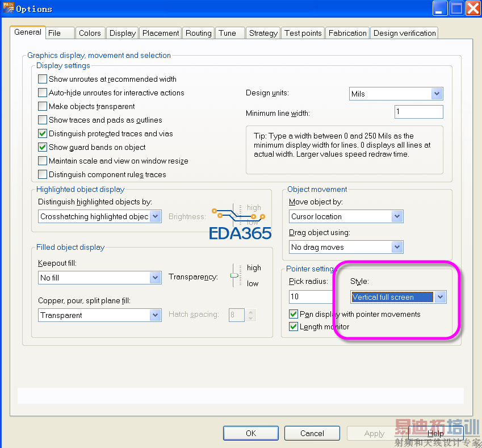Check Auto-hide unroutes for interactive actions
482x448 pixels.
(43, 93)
